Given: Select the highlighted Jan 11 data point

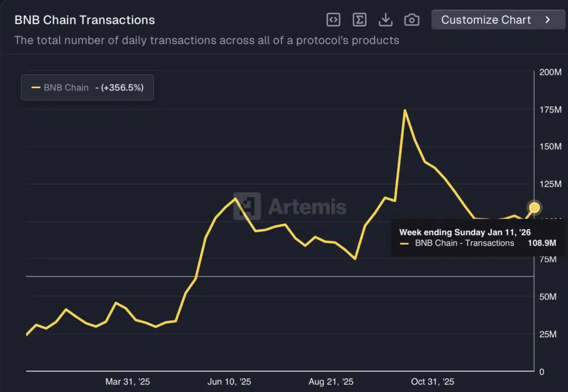Looking at the screenshot, I should tap(534, 207).
